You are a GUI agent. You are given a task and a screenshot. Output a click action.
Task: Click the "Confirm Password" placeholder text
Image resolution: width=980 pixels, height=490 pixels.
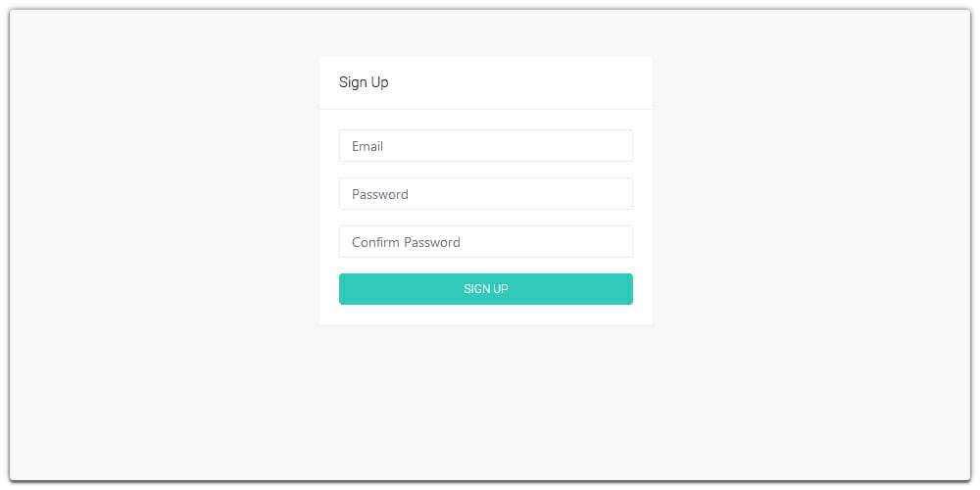point(406,242)
